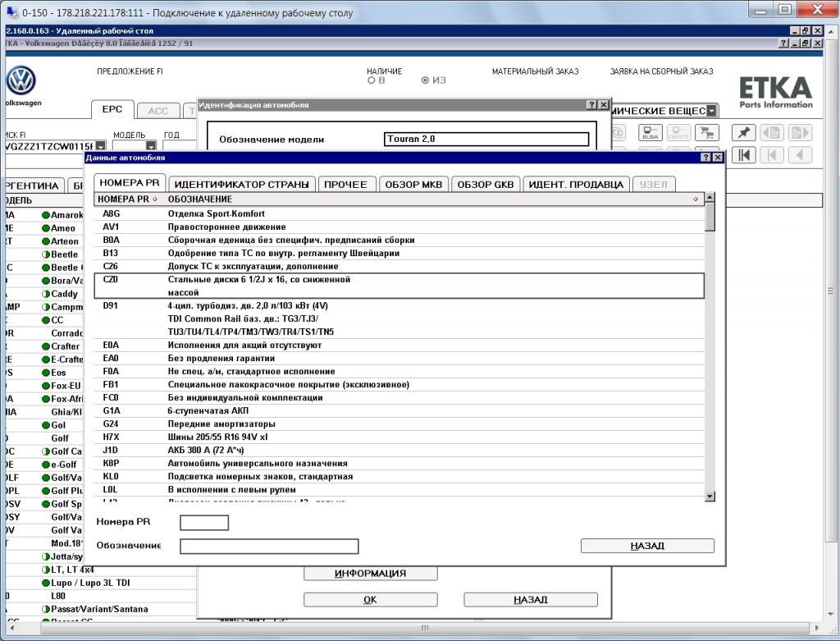This screenshot has width=840, height=641.
Task: Select the АРГЕНТИНА market tab
Action: 33,185
